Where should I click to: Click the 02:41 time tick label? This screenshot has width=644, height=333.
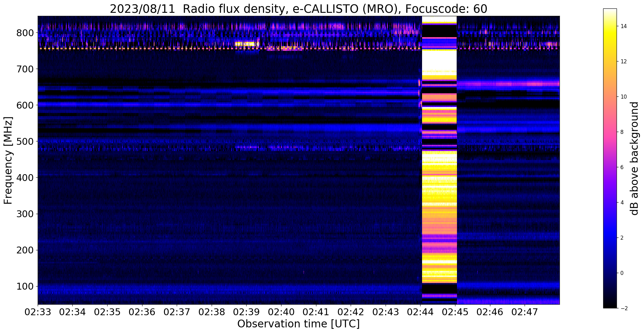point(316,312)
